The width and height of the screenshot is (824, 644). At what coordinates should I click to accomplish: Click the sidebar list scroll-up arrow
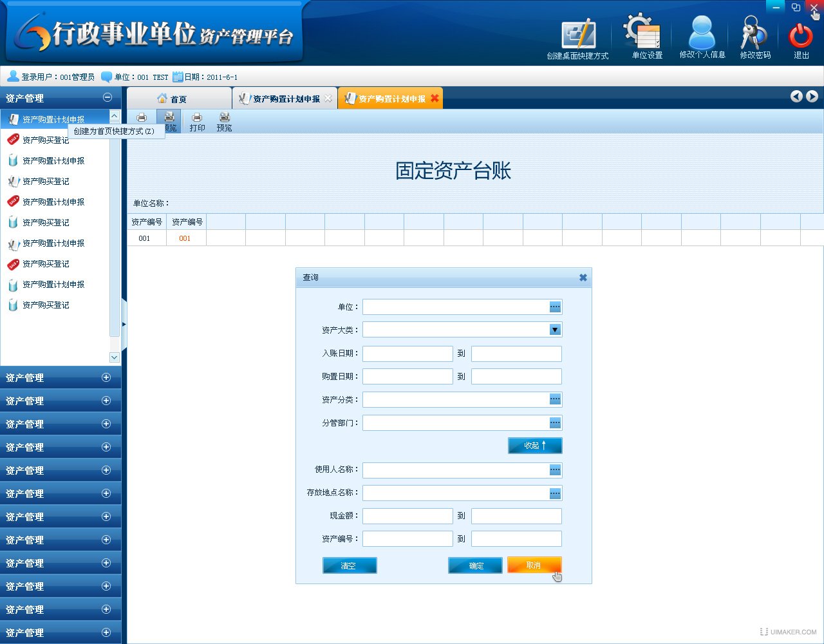coord(115,116)
